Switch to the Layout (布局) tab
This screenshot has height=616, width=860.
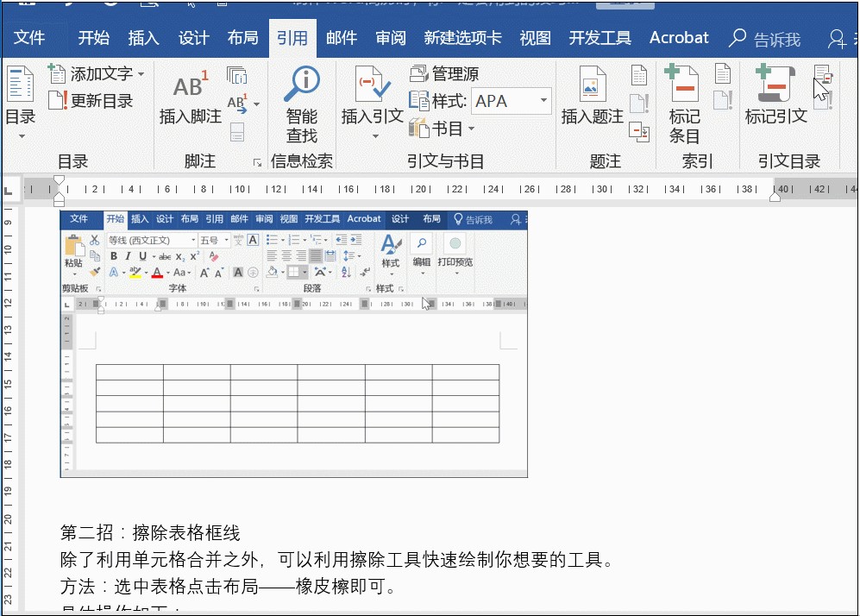tap(242, 38)
